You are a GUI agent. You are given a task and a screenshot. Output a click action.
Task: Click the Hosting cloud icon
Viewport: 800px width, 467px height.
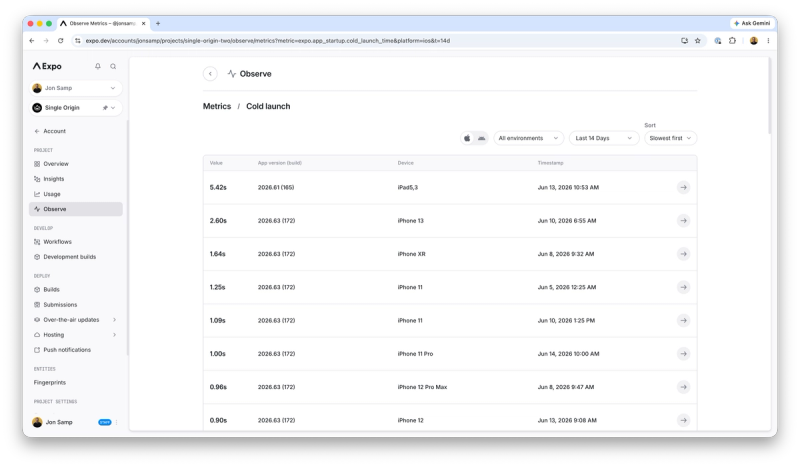[37, 335]
